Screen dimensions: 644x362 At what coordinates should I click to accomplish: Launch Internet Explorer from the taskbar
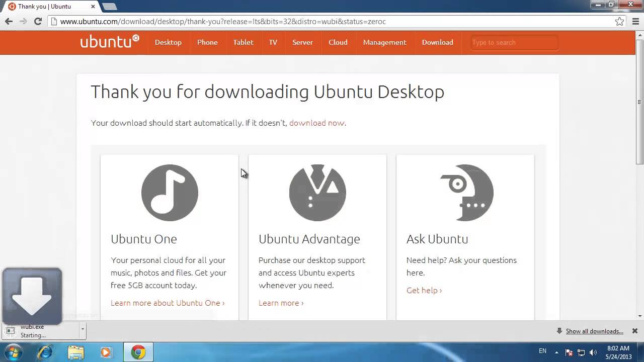pos(45,352)
